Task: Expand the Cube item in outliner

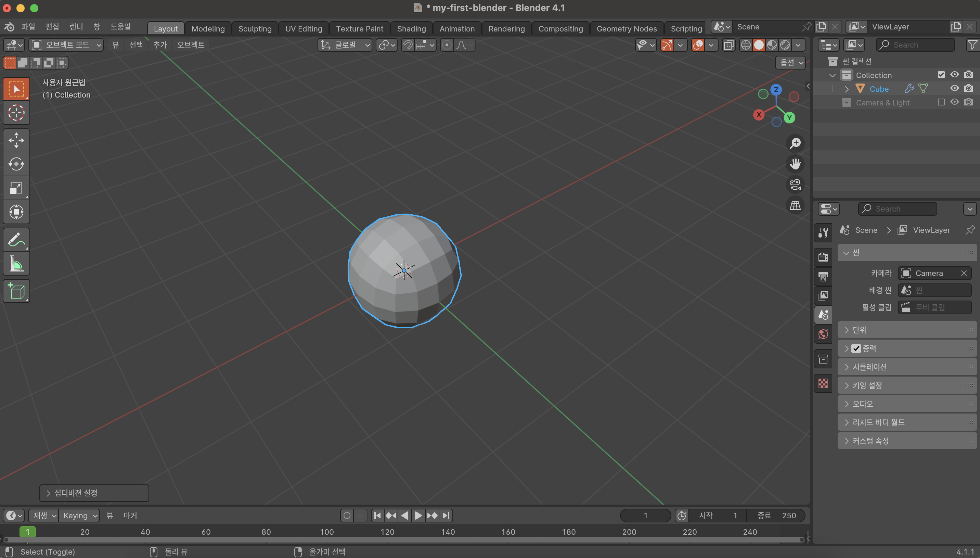Action: (x=847, y=89)
